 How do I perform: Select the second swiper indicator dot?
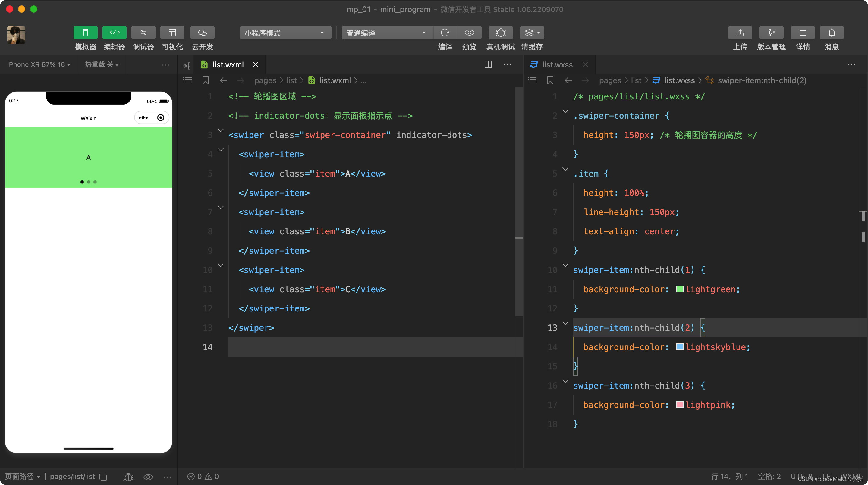point(89,182)
